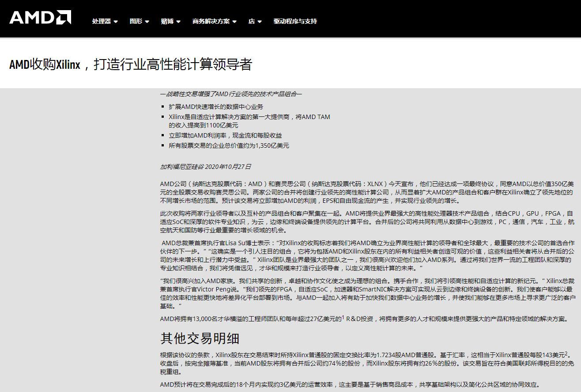Click the paragraph starting AMD公司（纳斯达克股票代码：AMD）
The height and width of the screenshot is (392, 581).
(367, 192)
